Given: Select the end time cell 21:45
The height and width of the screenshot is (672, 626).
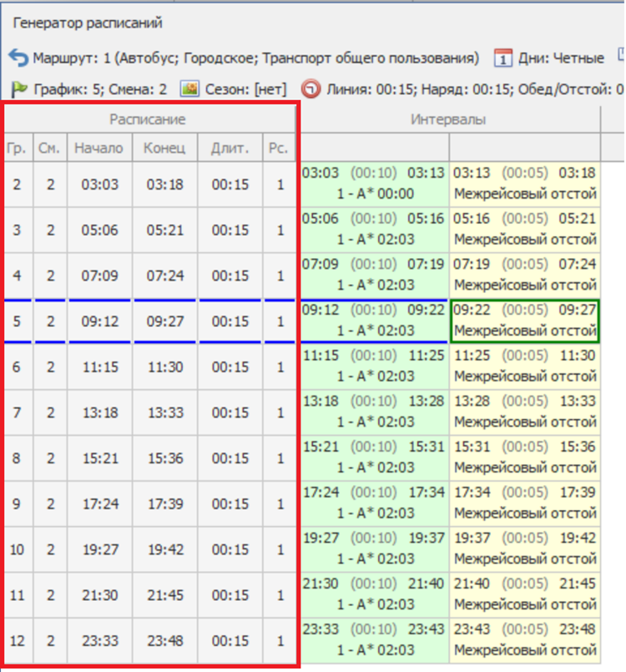Looking at the screenshot, I should pyautogui.click(x=164, y=595).
